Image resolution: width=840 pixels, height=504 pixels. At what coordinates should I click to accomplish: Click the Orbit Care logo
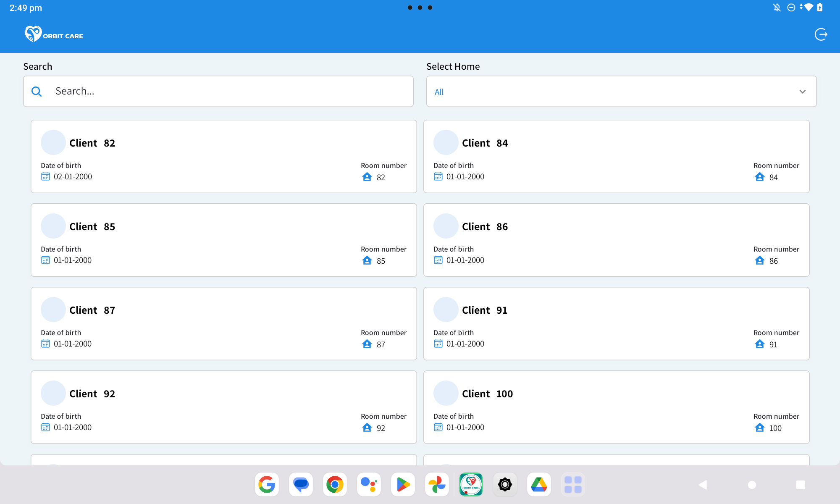54,34
